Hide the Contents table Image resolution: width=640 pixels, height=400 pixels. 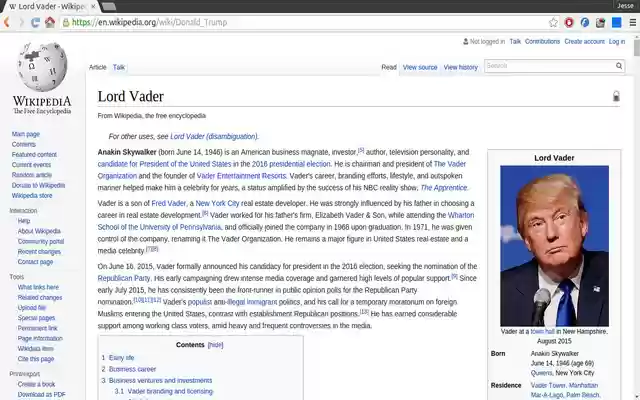tap(216, 345)
